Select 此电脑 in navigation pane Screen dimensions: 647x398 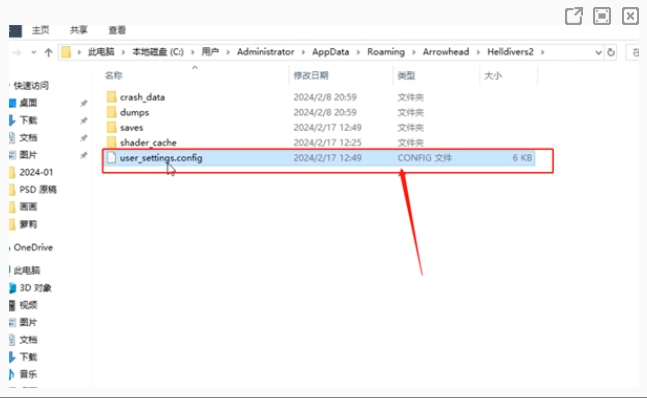(x=26, y=270)
